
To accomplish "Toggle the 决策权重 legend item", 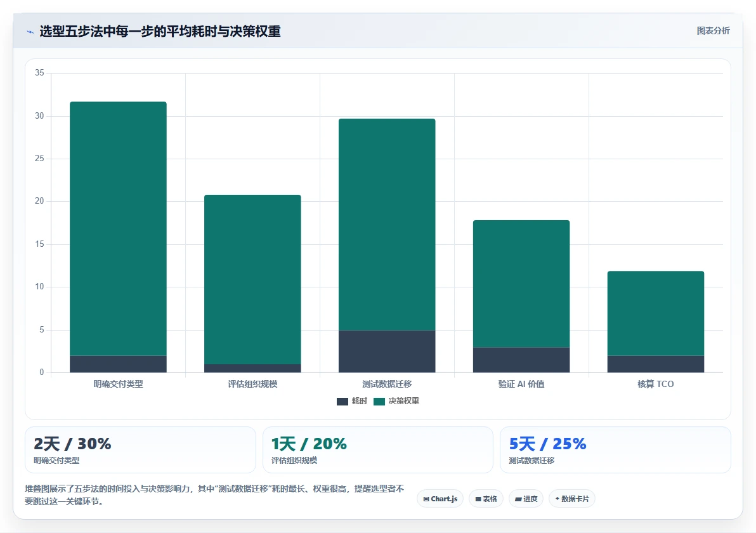I will coord(396,401).
